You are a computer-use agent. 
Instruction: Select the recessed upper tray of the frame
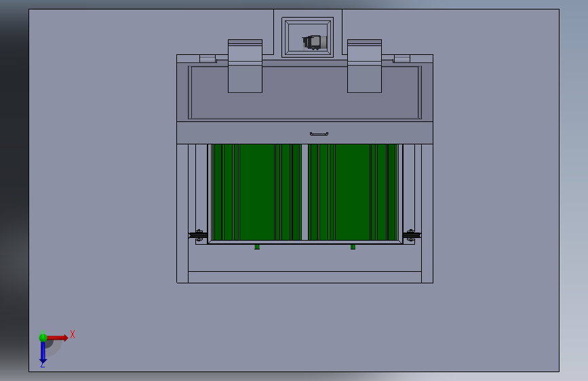click(x=305, y=93)
